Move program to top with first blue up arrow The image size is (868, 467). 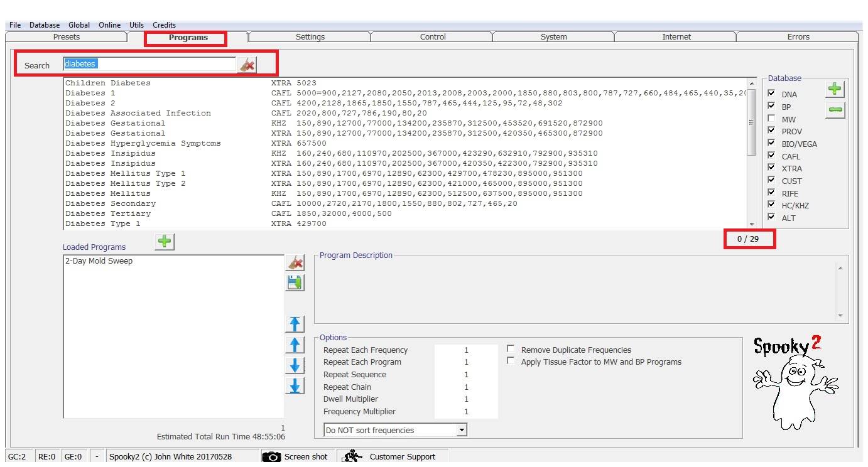tap(295, 325)
